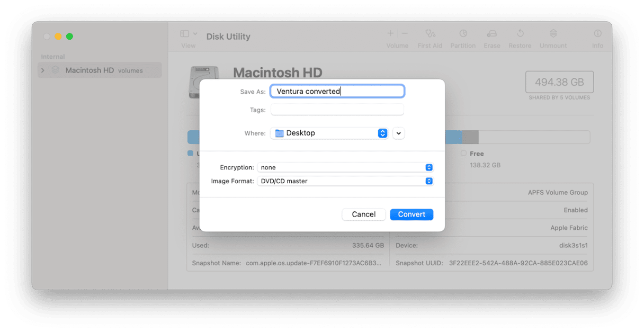Viewport: 644px width, 332px height.
Task: Click the Snapshot UUID value
Action: 518,263
